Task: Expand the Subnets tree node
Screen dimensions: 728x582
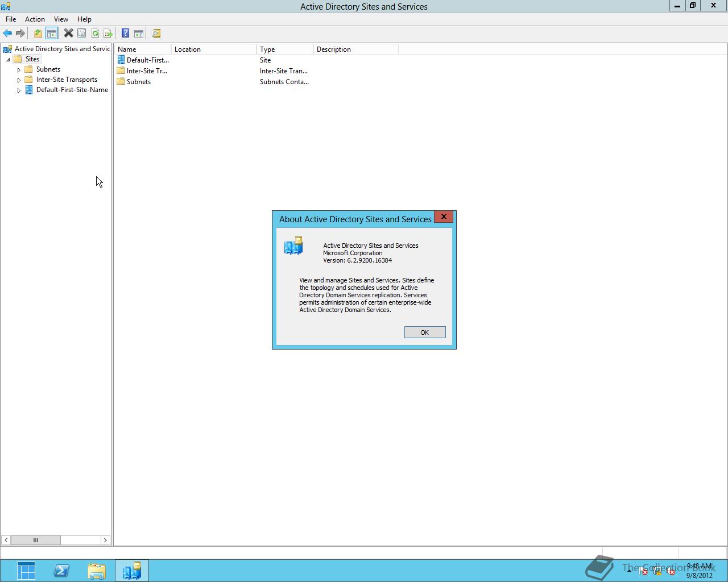Action: pos(19,70)
